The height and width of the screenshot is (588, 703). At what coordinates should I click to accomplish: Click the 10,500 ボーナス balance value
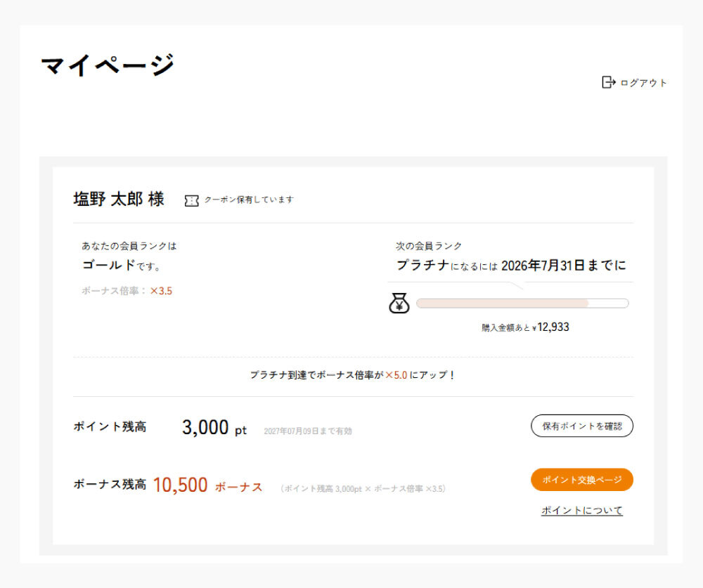(207, 485)
